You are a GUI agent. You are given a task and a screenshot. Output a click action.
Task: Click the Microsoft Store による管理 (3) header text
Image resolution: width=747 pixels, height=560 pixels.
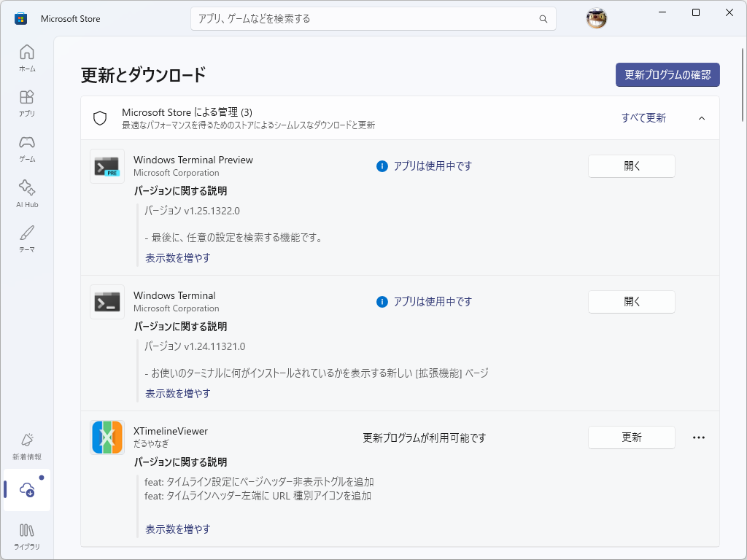pos(187,112)
